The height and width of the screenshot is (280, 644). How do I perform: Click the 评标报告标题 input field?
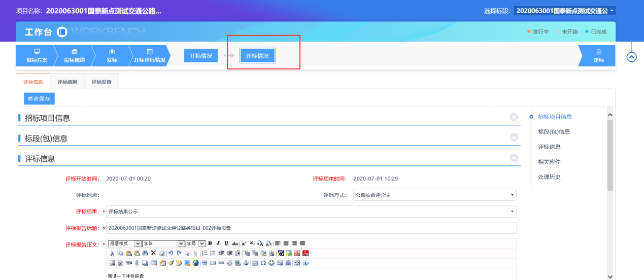pos(311,228)
